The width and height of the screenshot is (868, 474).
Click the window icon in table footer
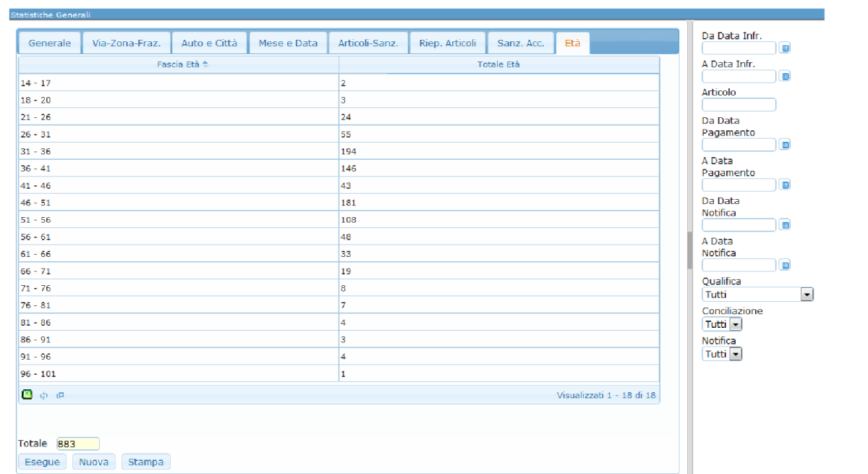pos(60,395)
